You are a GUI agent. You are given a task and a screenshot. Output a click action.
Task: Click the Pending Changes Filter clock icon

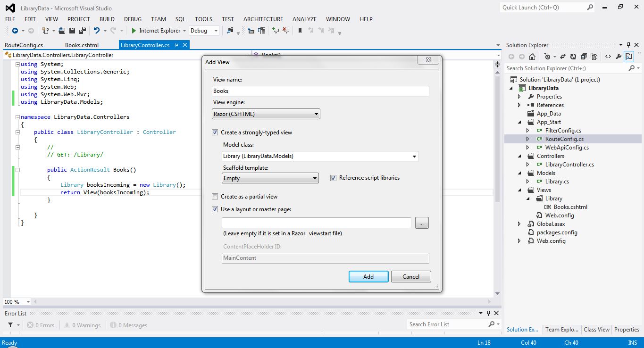coord(547,57)
